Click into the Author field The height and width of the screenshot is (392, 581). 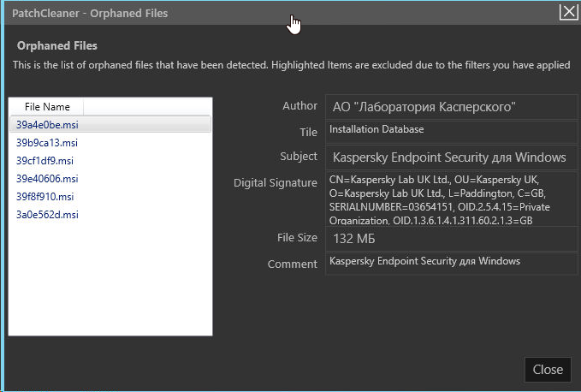(x=451, y=107)
